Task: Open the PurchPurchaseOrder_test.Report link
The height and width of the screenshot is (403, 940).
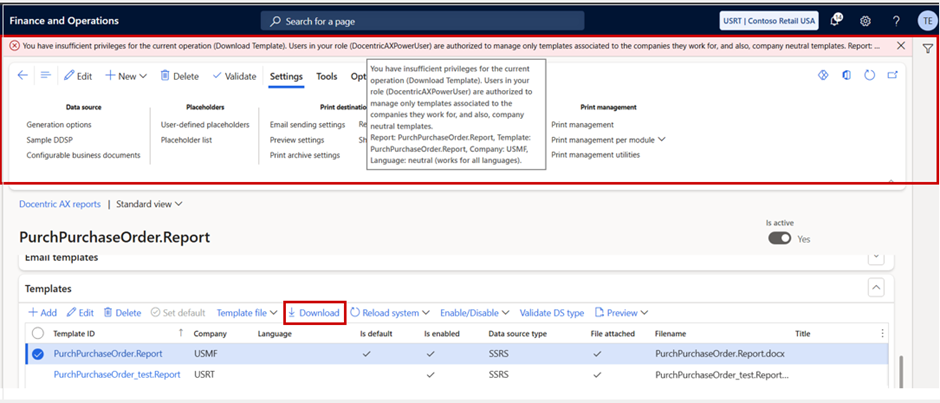Action: click(117, 375)
